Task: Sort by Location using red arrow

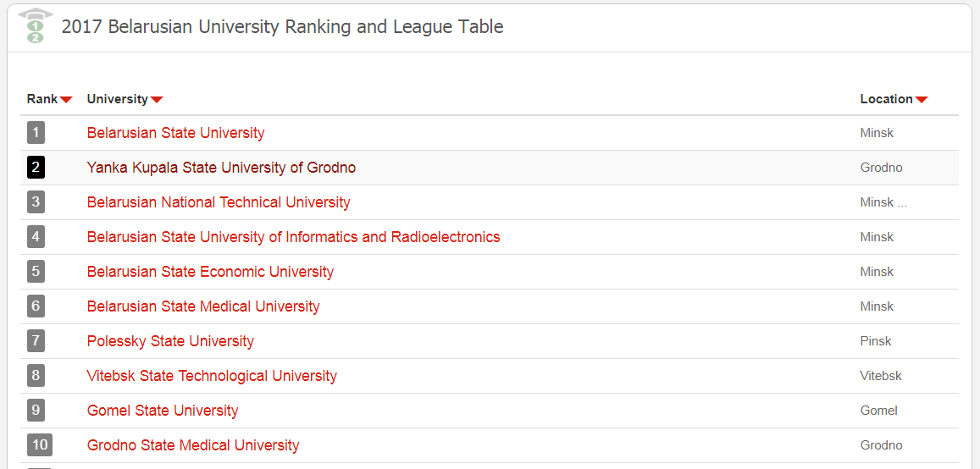Action: 922,100
